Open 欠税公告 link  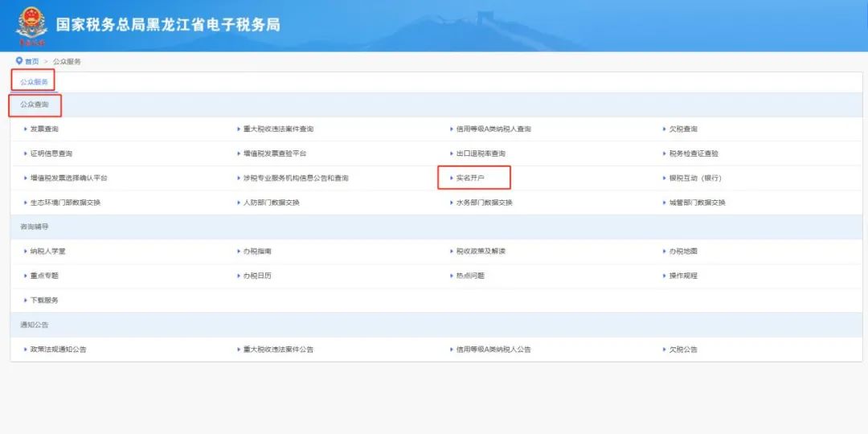(x=683, y=350)
